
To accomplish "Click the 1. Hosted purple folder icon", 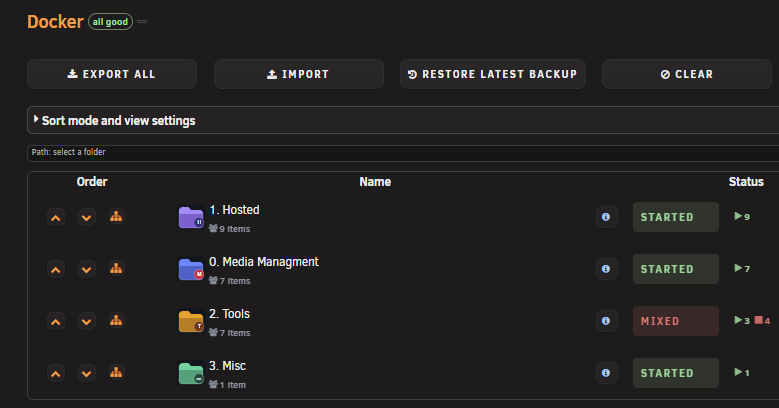I will pos(191,217).
